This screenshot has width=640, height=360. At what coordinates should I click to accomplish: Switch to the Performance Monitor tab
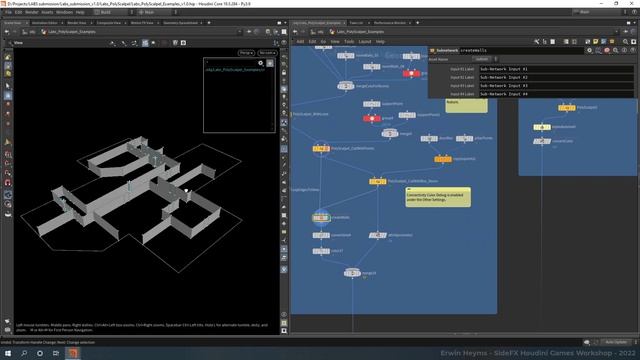[389, 23]
